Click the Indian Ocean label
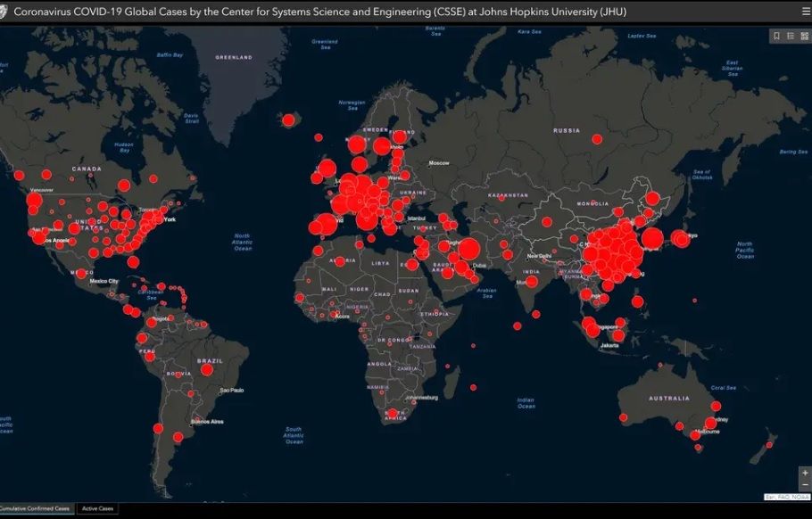This screenshot has height=519, width=812. tap(526, 403)
